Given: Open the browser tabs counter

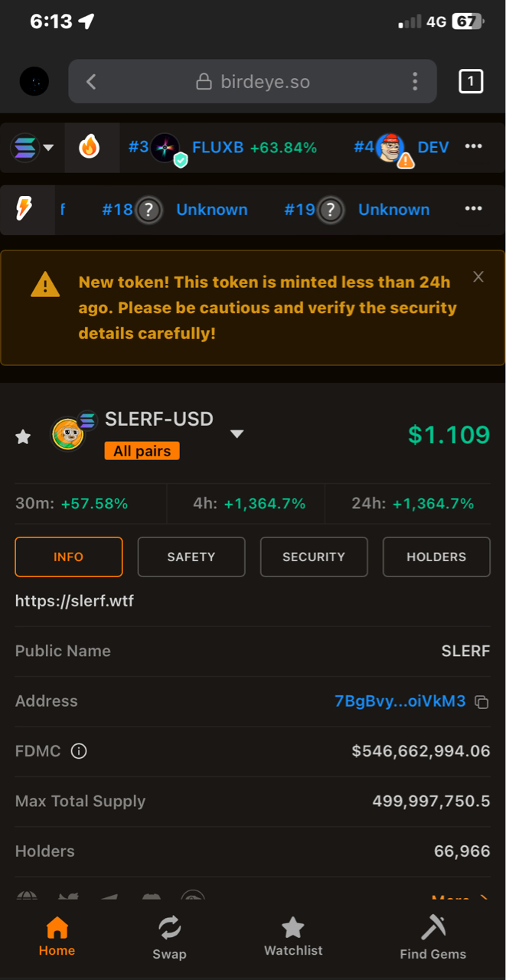Looking at the screenshot, I should pyautogui.click(x=470, y=81).
